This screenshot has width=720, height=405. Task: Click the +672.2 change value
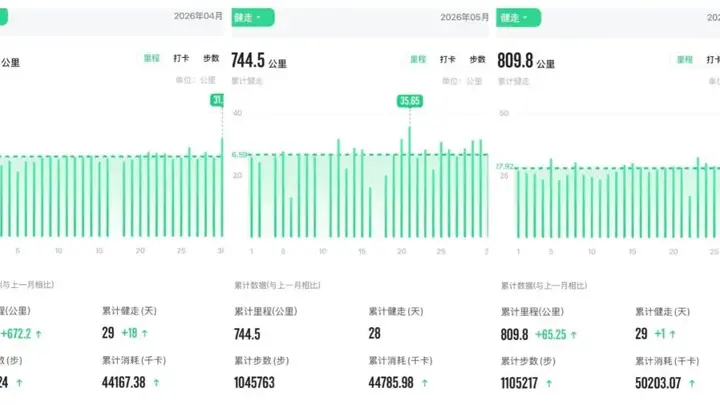(x=16, y=334)
